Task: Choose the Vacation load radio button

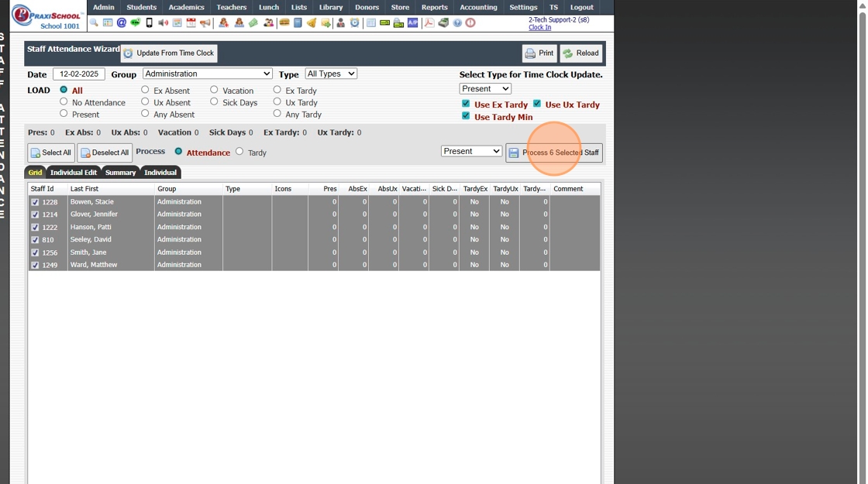Action: (x=214, y=90)
